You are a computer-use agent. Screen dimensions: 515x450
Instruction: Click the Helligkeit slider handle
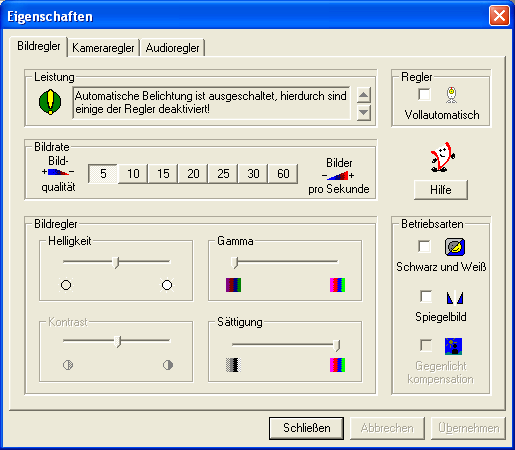point(115,262)
